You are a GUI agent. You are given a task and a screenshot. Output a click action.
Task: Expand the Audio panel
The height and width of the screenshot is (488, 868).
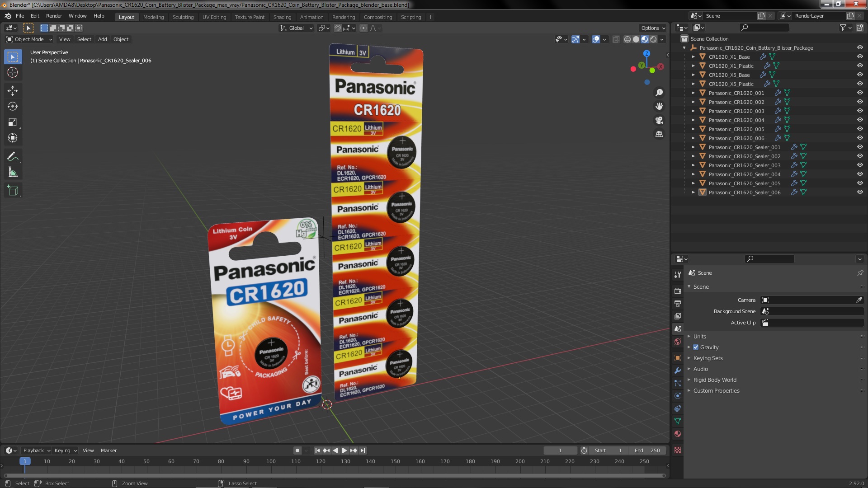[x=700, y=369]
